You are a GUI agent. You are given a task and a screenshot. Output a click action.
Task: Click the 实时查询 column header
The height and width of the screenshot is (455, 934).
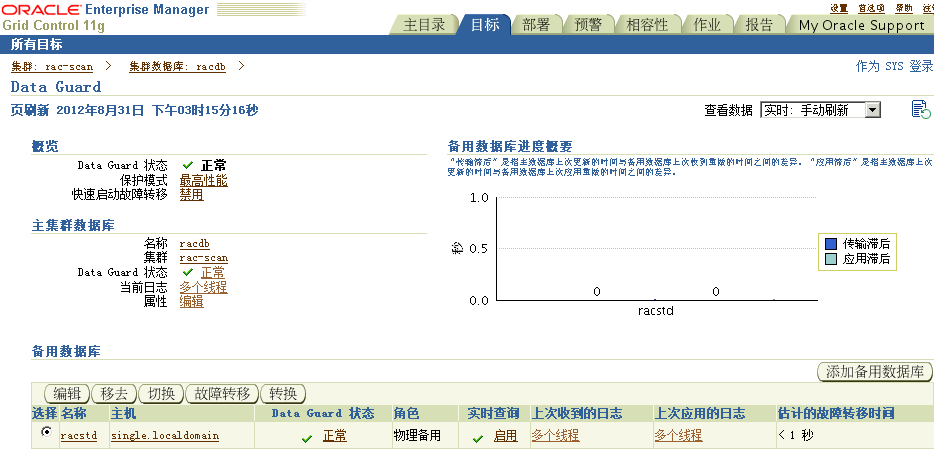click(x=493, y=413)
